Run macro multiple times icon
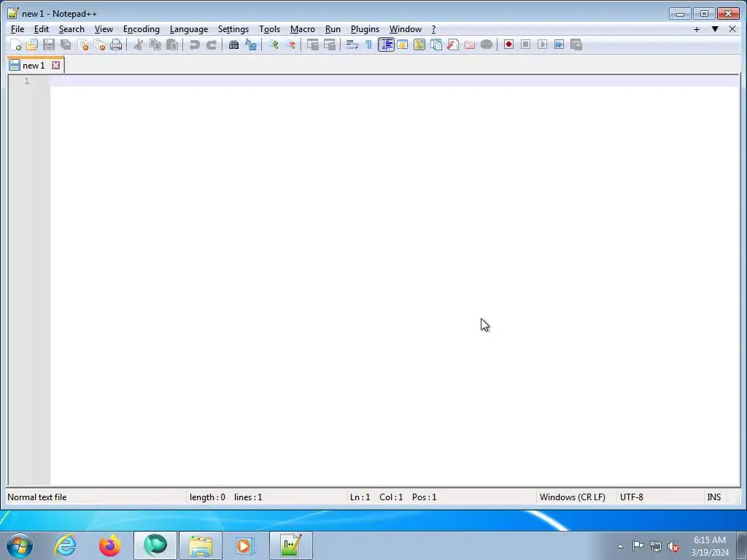This screenshot has height=560, width=747. click(560, 44)
